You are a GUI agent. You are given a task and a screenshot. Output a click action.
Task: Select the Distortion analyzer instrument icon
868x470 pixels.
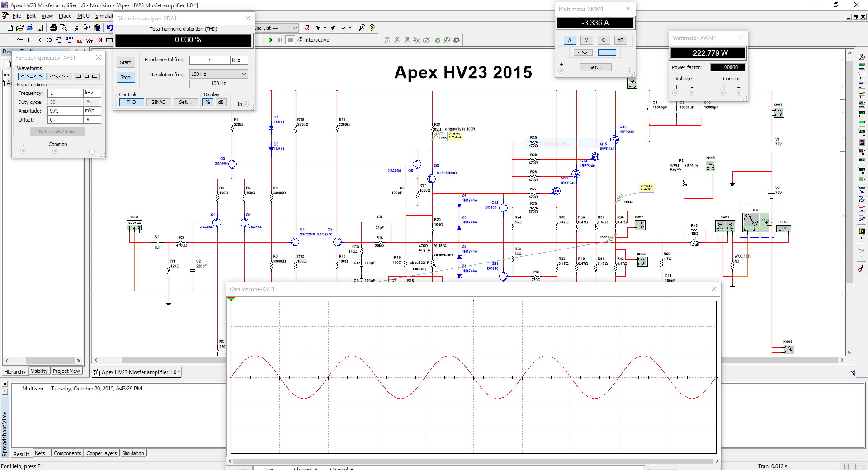[x=861, y=160]
